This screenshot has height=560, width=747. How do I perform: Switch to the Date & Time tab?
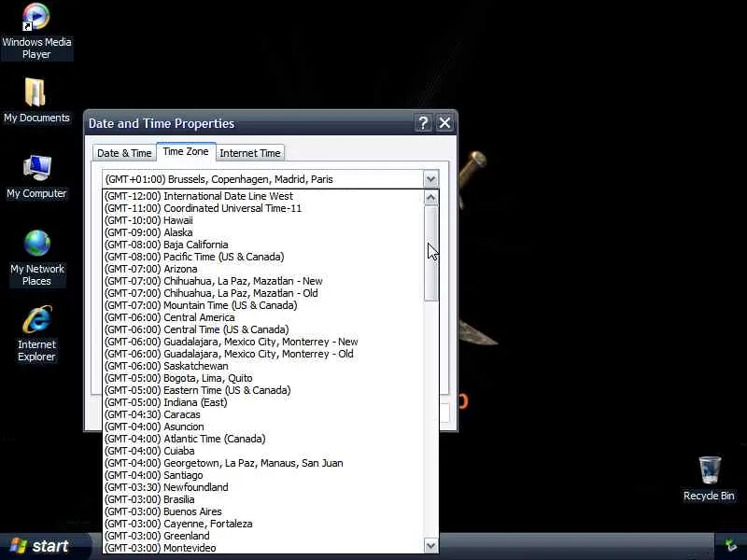coord(124,153)
